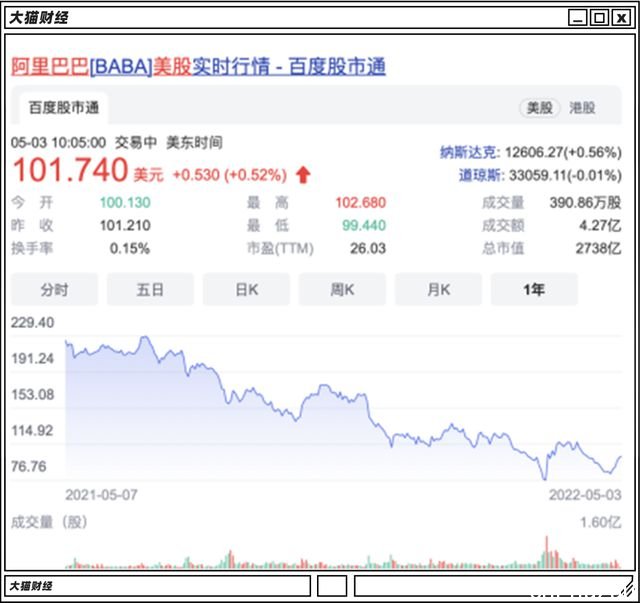Maximize the 大猫财经 window
Viewport: 640px width, 603px height.
pyautogui.click(x=599, y=18)
